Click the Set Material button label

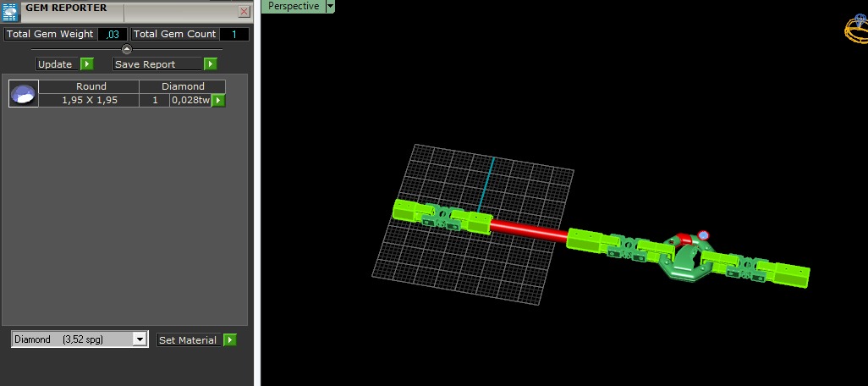[190, 340]
